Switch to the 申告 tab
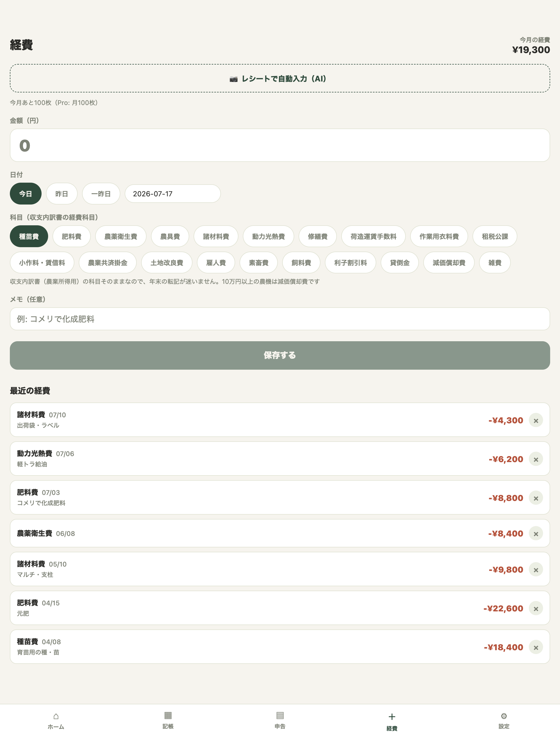Image resolution: width=560 pixels, height=747 pixels. tap(280, 721)
